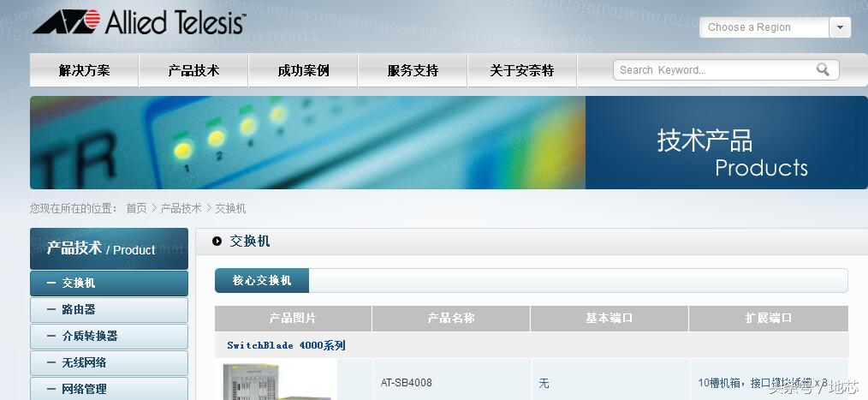Select 介质转换器 in the product sidebar
This screenshot has height=400, width=868.
coord(109,337)
